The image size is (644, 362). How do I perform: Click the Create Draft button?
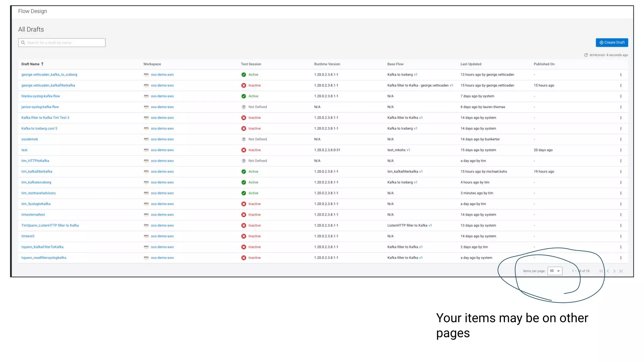612,42
